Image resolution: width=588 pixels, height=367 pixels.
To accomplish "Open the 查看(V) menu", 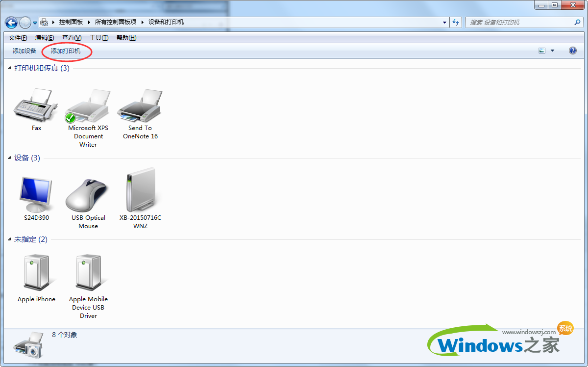I will 72,38.
